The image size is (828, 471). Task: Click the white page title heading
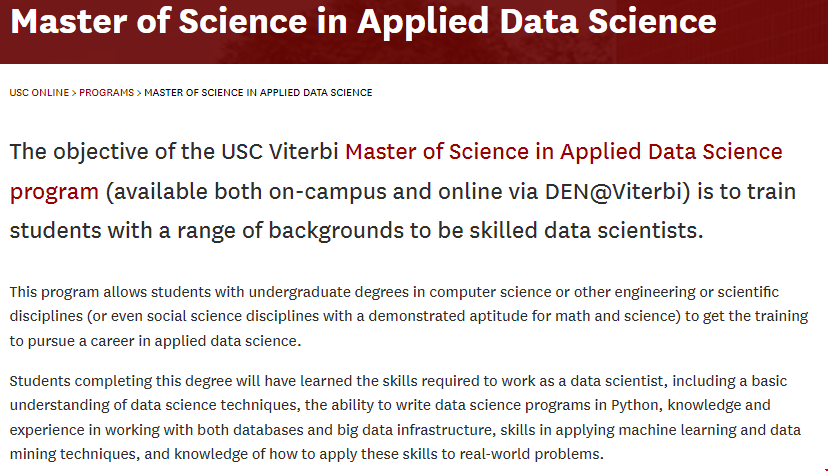point(363,22)
